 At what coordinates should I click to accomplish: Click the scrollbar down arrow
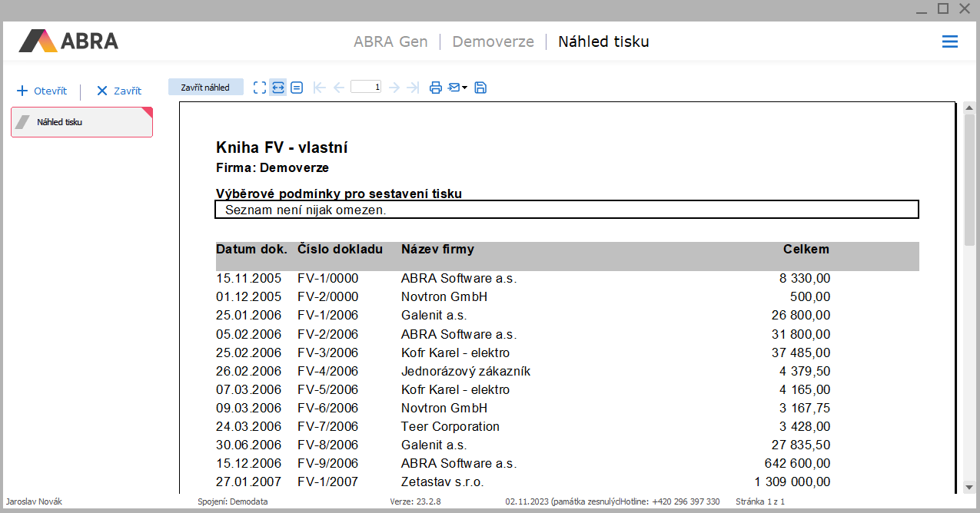click(x=969, y=487)
